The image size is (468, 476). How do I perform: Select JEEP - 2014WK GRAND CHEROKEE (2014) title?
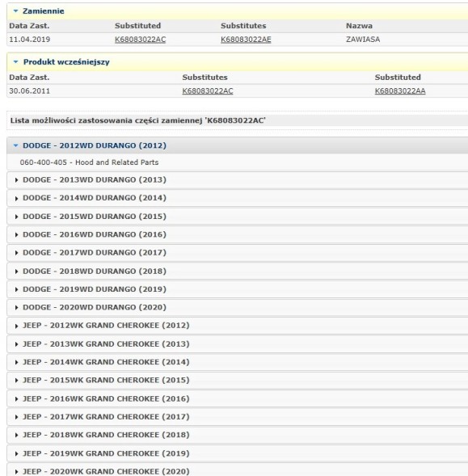pyautogui.click(x=106, y=362)
